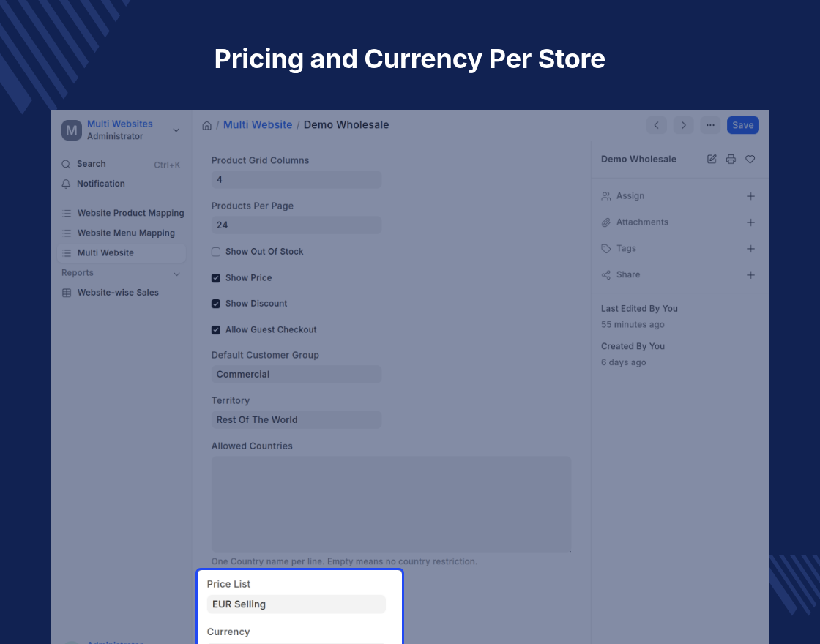Click the Assign label in sidebar

coord(630,196)
